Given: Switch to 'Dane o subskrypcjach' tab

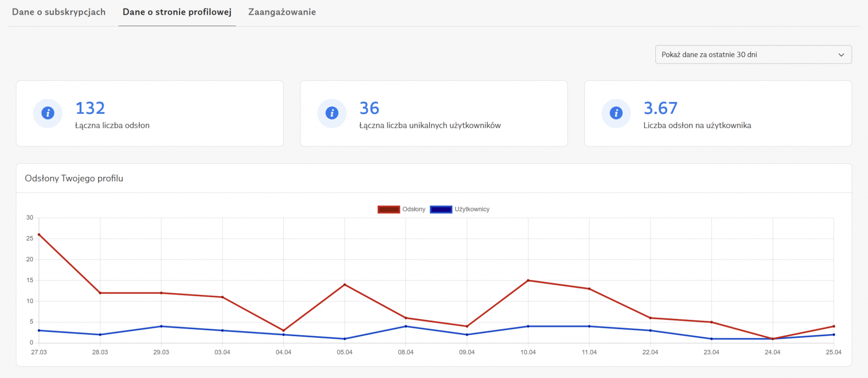Looking at the screenshot, I should pos(59,12).
